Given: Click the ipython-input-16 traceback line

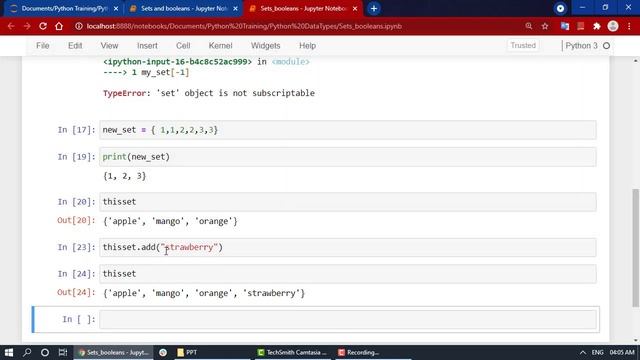Looking at the screenshot, I should 206,62.
